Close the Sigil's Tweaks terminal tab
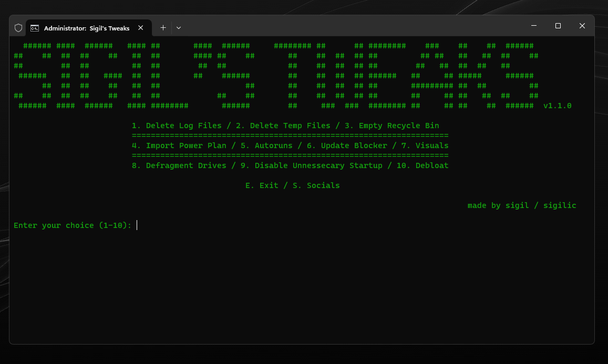This screenshot has width=608, height=364. tap(140, 27)
